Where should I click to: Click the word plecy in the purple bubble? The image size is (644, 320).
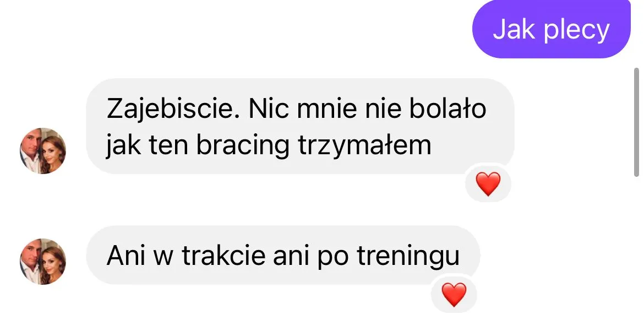tap(577, 30)
